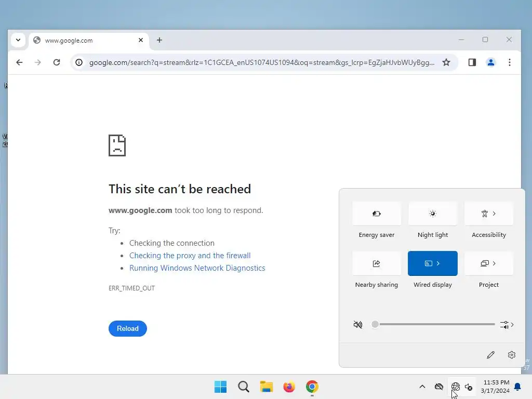
Task: Open all settings via the gear icon
Action: (512, 355)
